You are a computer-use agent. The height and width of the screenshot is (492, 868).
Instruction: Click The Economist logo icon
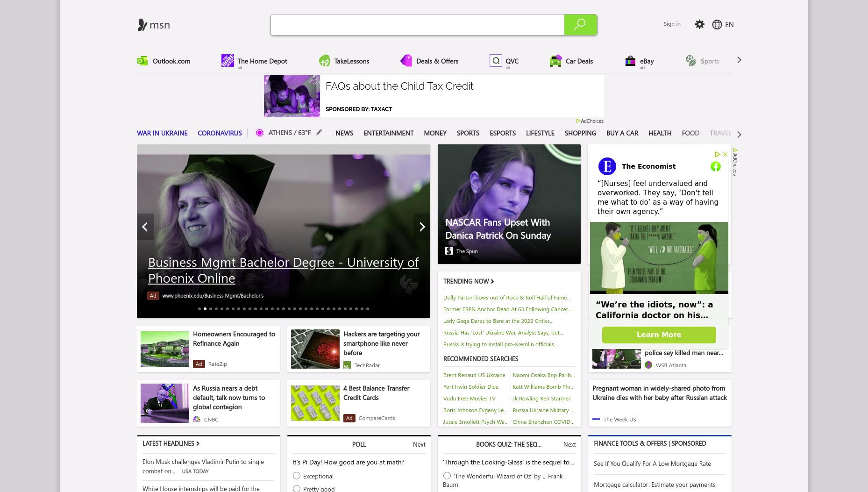607,166
